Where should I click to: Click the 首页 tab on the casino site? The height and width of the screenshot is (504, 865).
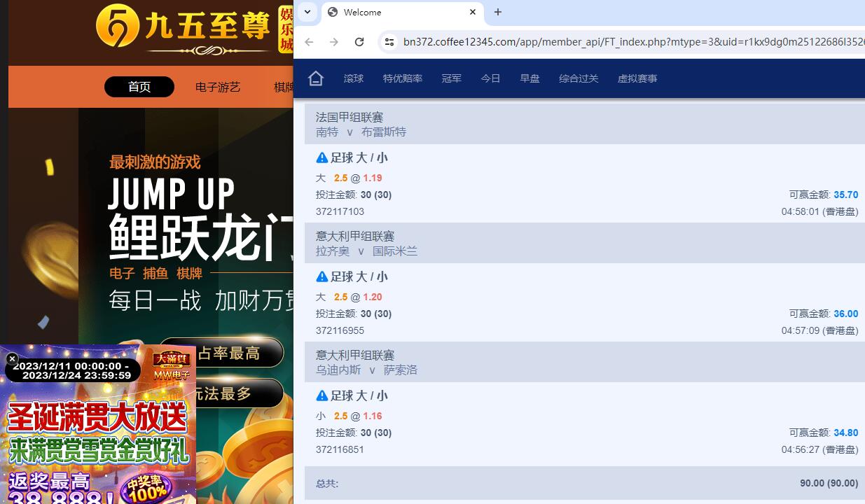pos(139,87)
